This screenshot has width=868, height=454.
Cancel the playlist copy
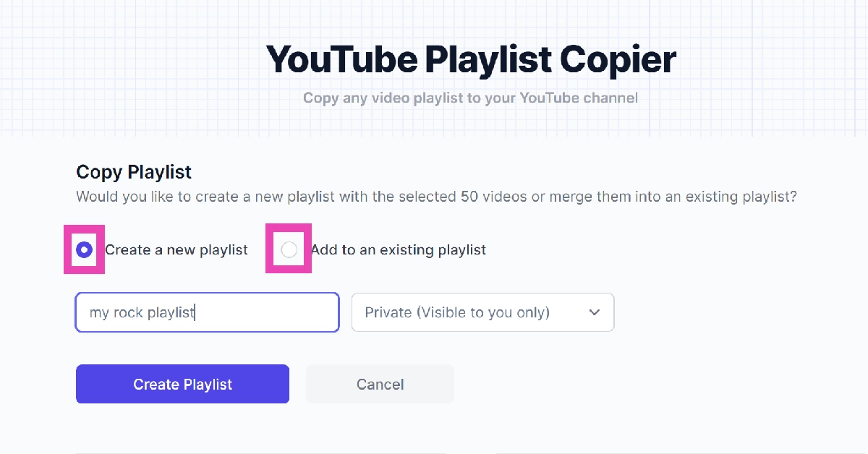[380, 384]
